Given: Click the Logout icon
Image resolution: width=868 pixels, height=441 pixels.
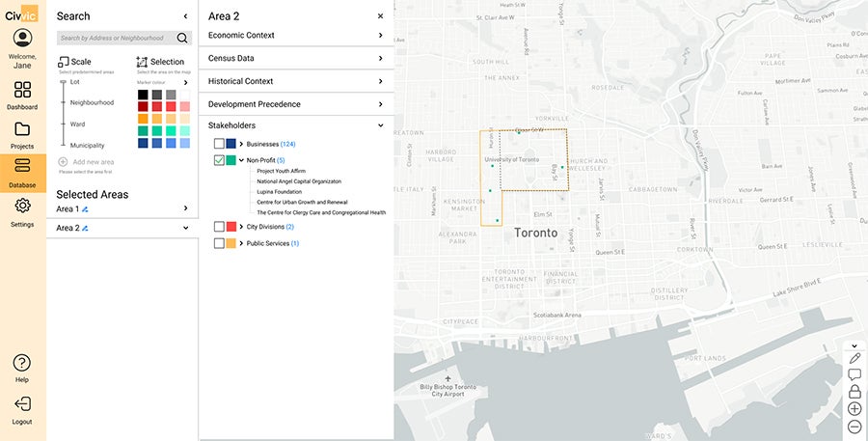Looking at the screenshot, I should coord(22,404).
